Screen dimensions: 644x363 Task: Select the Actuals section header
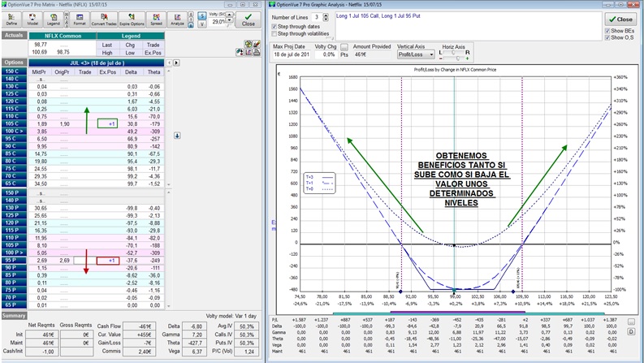[14, 36]
